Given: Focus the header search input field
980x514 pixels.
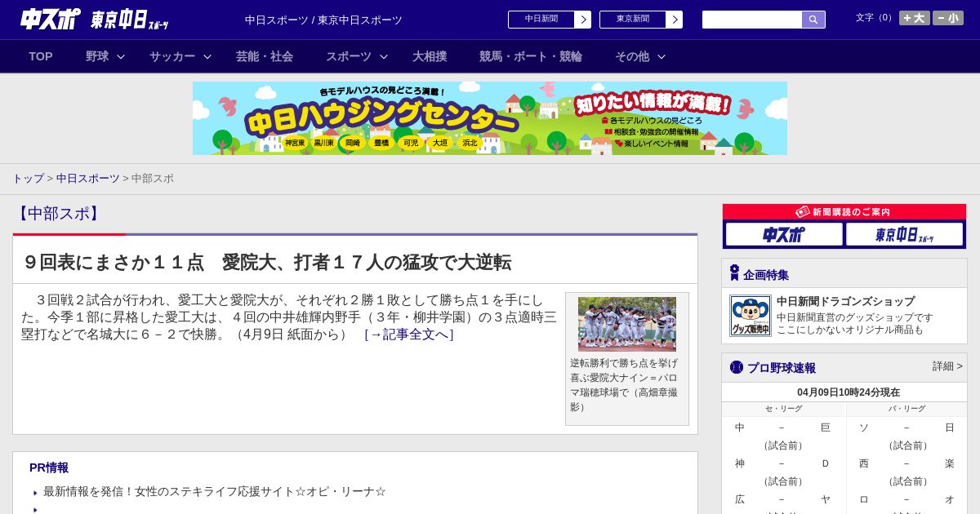Looking at the screenshot, I should tap(752, 20).
